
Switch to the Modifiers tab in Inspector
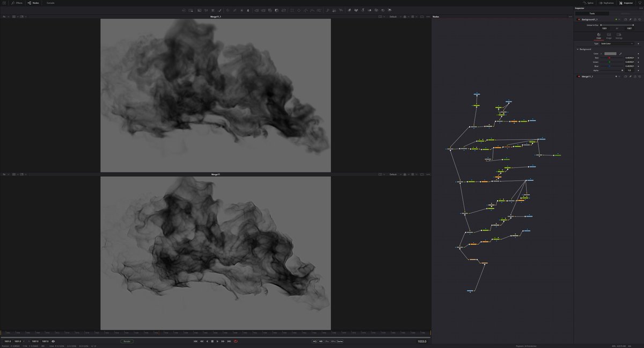point(625,13)
